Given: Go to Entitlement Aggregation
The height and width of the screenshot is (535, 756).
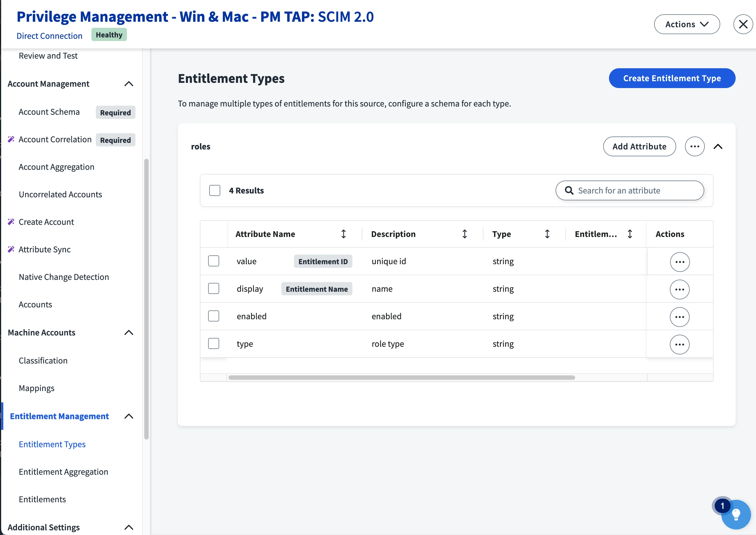Looking at the screenshot, I should (x=63, y=472).
